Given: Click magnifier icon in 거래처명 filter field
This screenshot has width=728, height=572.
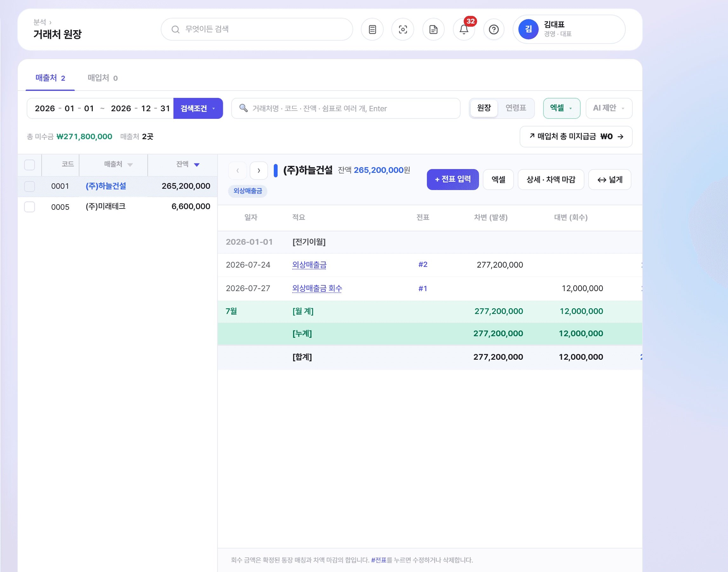Looking at the screenshot, I should (243, 108).
